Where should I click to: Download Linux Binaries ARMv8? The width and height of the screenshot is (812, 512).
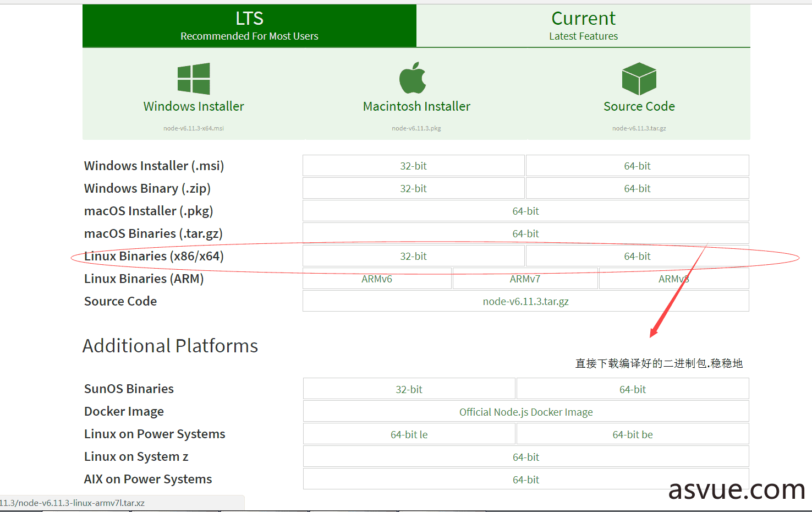click(674, 279)
